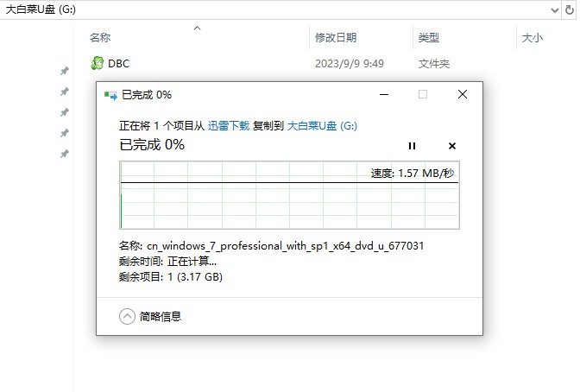Click the file name cn_windows_7_professional text
Viewport: 580px width, 392px height.
[285, 246]
